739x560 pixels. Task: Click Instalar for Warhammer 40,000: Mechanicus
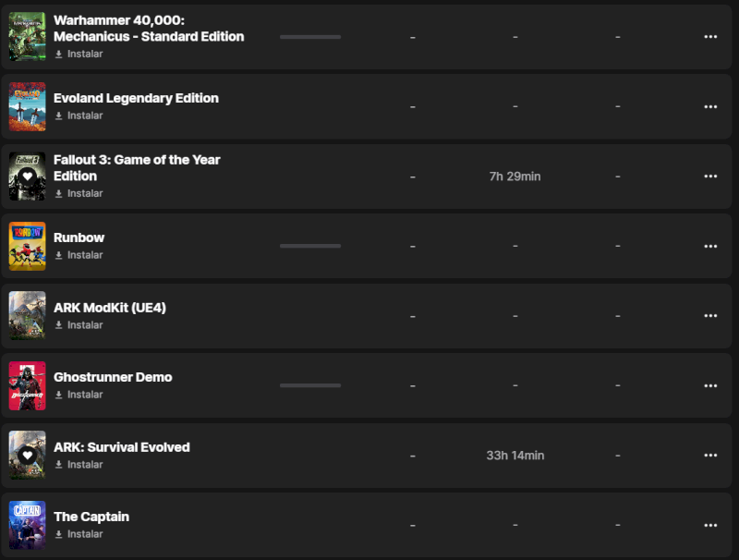[x=85, y=54]
